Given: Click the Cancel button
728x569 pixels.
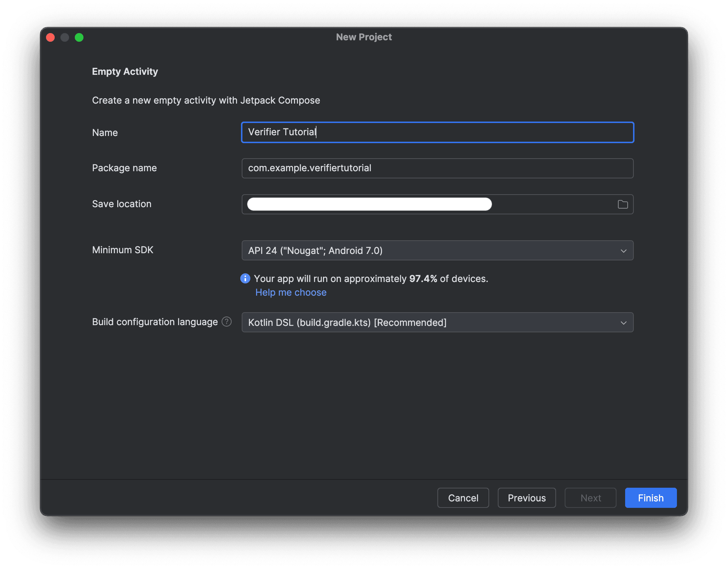Looking at the screenshot, I should [x=463, y=498].
